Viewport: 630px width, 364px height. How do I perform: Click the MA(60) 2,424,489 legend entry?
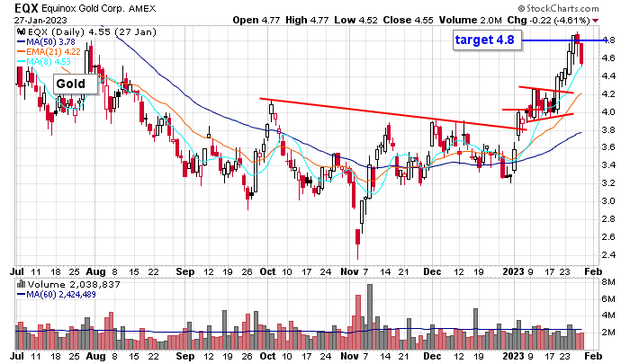coord(56,295)
